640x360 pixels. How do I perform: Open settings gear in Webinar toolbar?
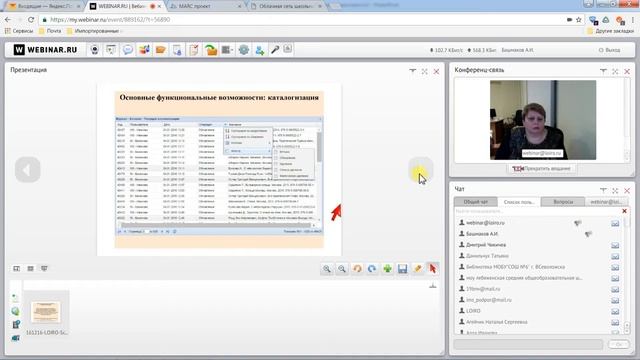pos(244,50)
